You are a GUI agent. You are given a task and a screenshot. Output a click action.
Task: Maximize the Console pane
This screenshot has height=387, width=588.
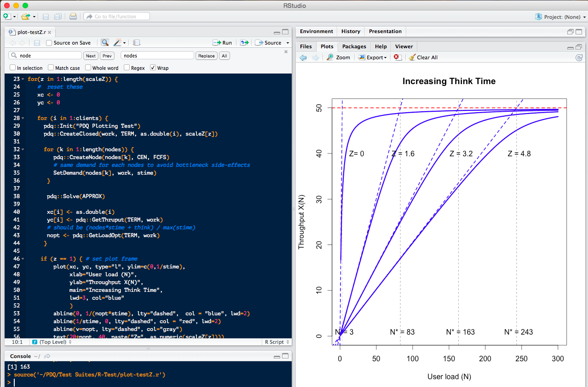pos(285,356)
